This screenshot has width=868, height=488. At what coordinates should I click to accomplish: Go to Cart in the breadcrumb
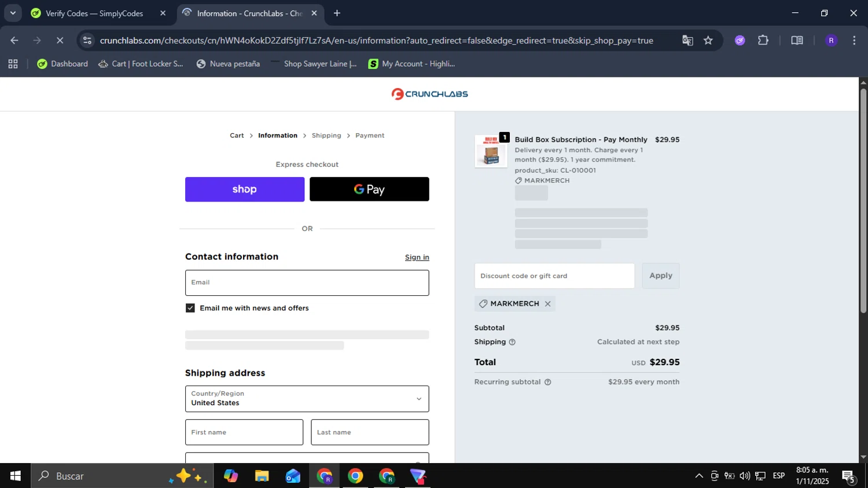point(237,135)
